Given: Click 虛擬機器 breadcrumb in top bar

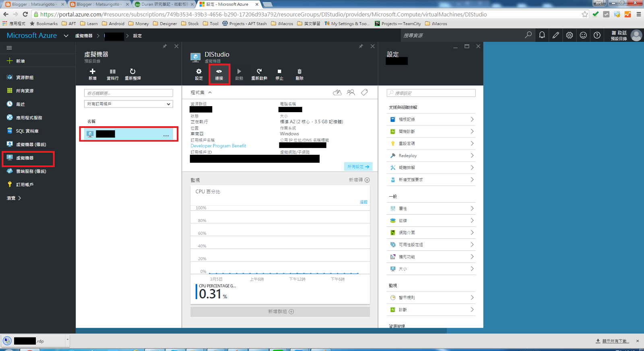Looking at the screenshot, I should (84, 36).
